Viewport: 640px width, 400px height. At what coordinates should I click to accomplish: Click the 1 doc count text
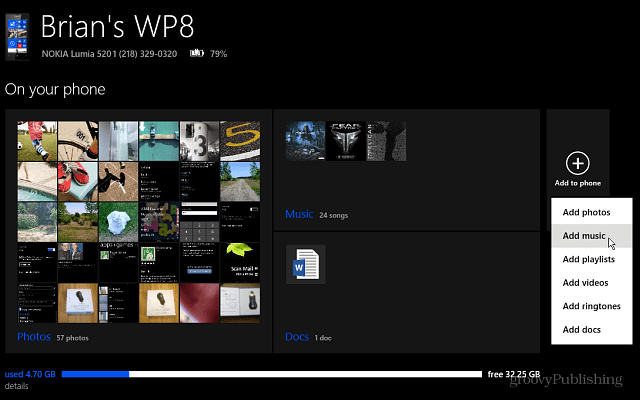(323, 338)
